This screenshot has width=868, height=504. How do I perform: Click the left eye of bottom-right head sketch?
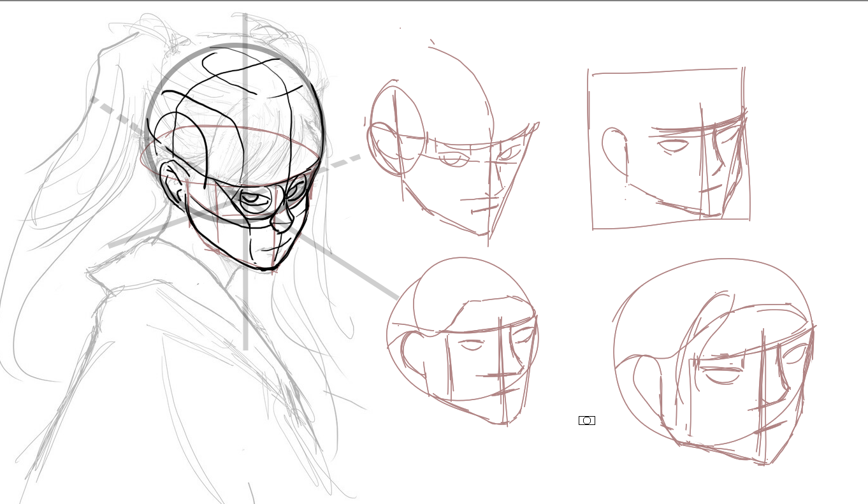tap(721, 376)
